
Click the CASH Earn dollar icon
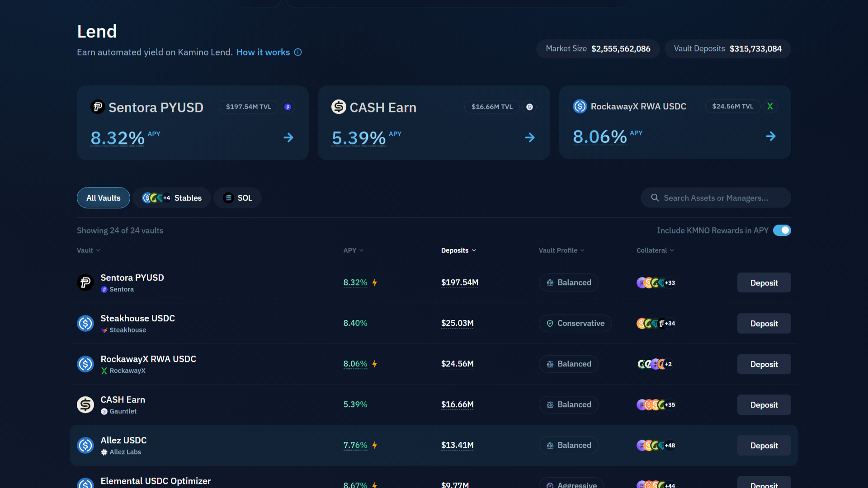coord(338,107)
